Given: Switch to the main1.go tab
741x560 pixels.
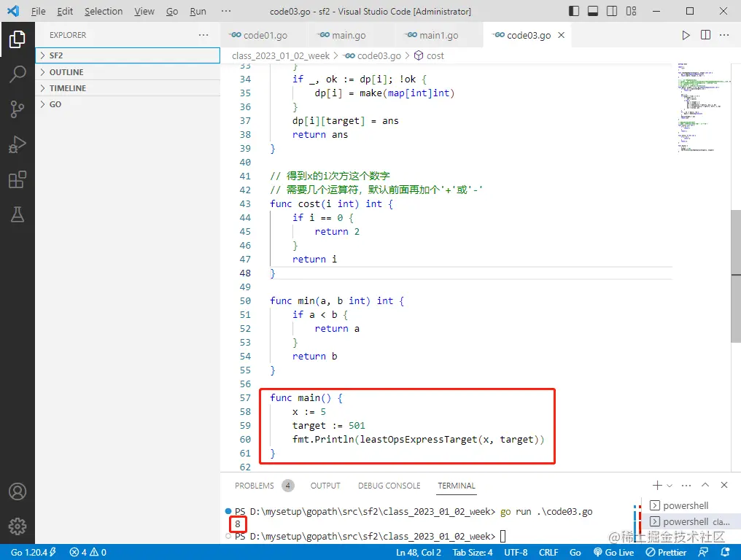Looking at the screenshot, I should [438, 35].
